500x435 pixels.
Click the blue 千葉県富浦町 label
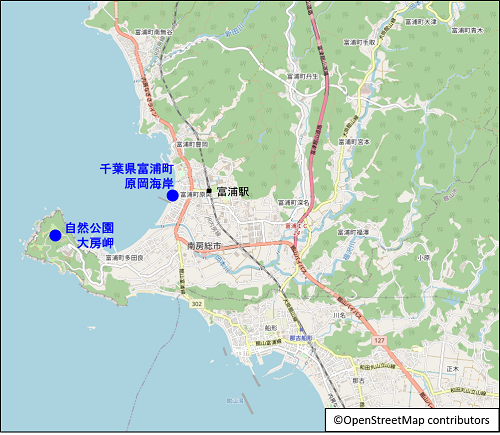[x=137, y=169]
